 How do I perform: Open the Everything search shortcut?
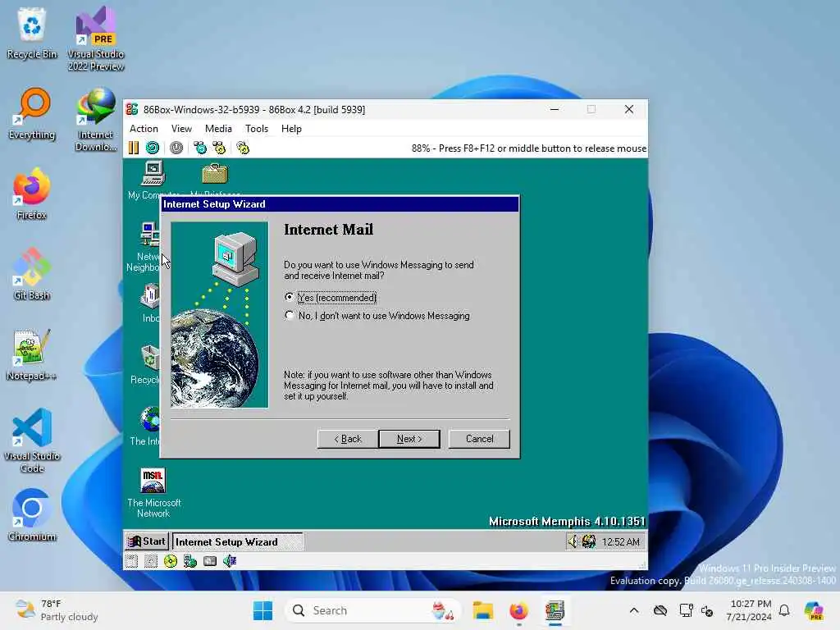click(32, 113)
